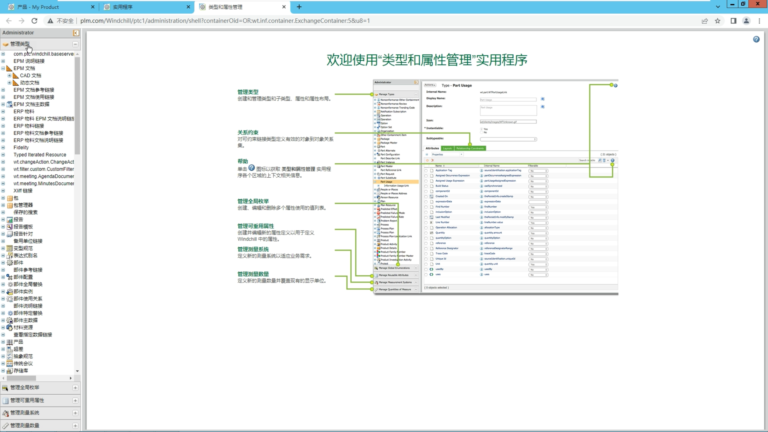This screenshot has width=768, height=432.
Task: Select wt.changeAction.ChangeAct tree item
Action: pyautogui.click(x=44, y=162)
